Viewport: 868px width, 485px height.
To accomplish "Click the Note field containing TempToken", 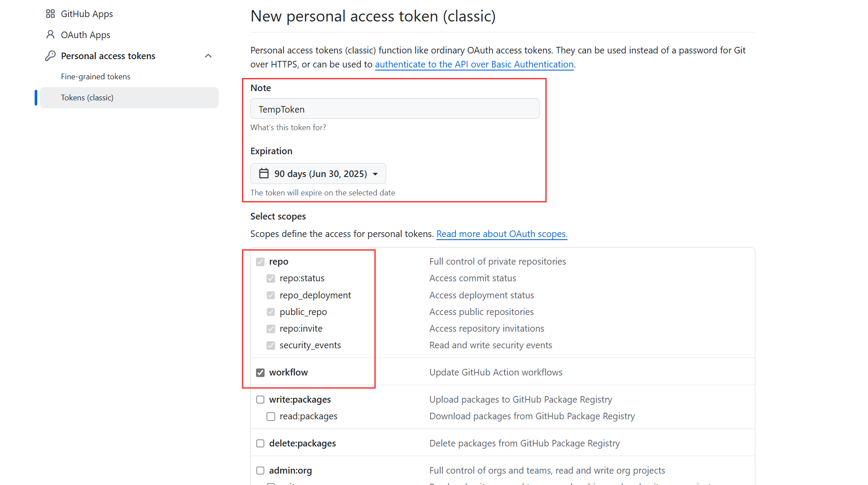I will point(395,109).
